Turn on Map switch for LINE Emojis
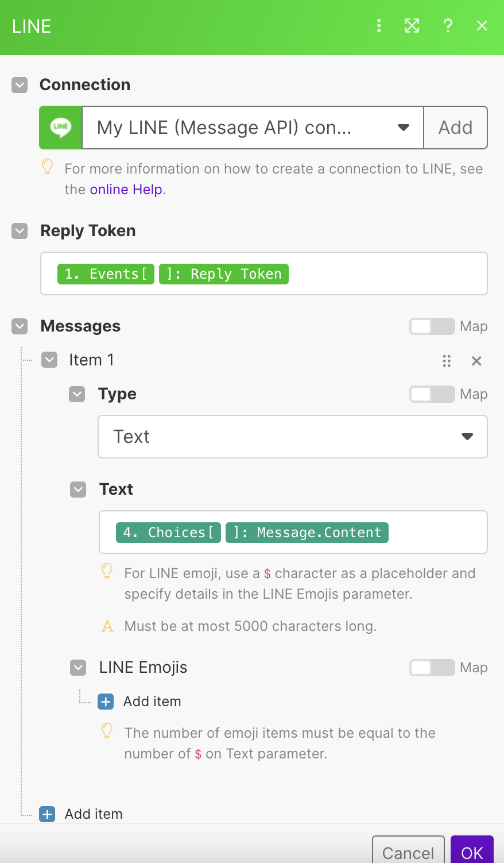 click(x=432, y=668)
